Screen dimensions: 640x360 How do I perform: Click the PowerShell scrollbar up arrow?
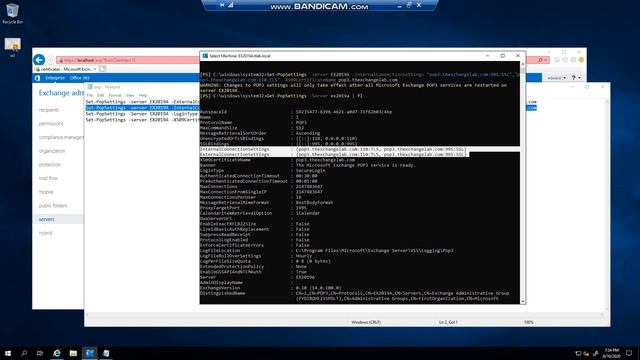point(522,64)
